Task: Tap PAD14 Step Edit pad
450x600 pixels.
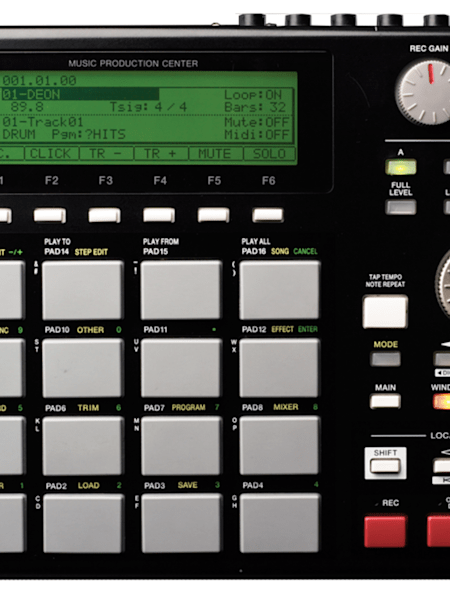Action: pyautogui.click(x=83, y=290)
